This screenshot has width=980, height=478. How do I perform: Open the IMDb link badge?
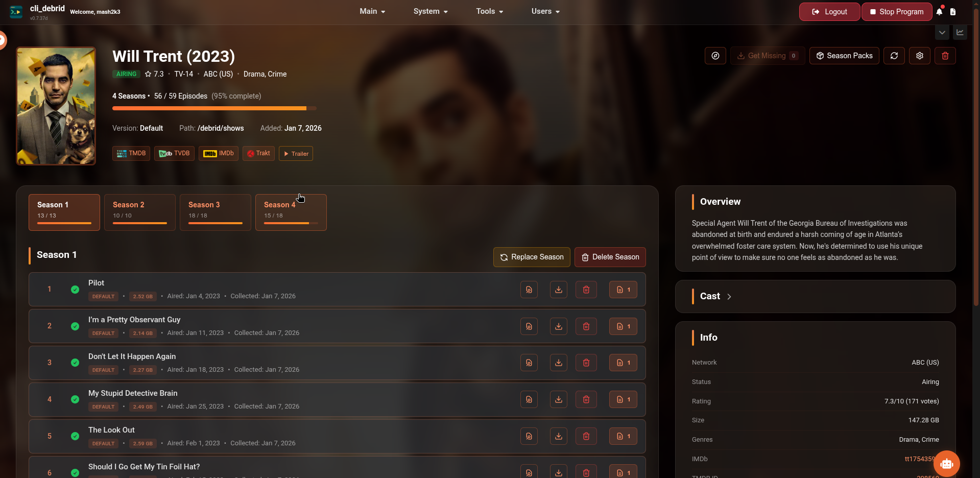pos(219,153)
